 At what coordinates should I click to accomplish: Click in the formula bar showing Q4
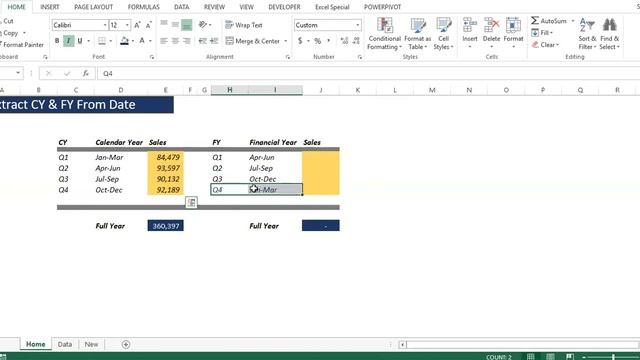367,73
